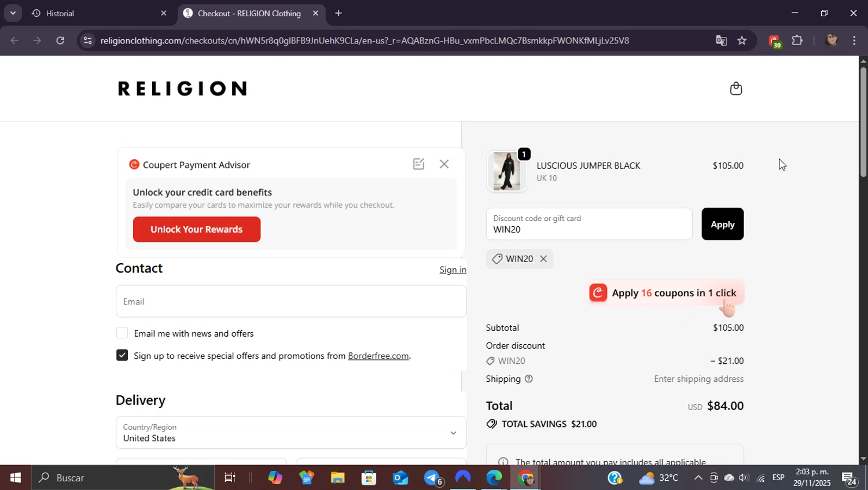Screen dimensions: 868x490
Task: Click the address bar URL
Action: click(x=365, y=40)
